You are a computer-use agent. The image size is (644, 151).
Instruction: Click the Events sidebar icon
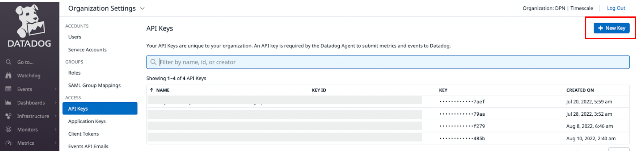[9, 89]
